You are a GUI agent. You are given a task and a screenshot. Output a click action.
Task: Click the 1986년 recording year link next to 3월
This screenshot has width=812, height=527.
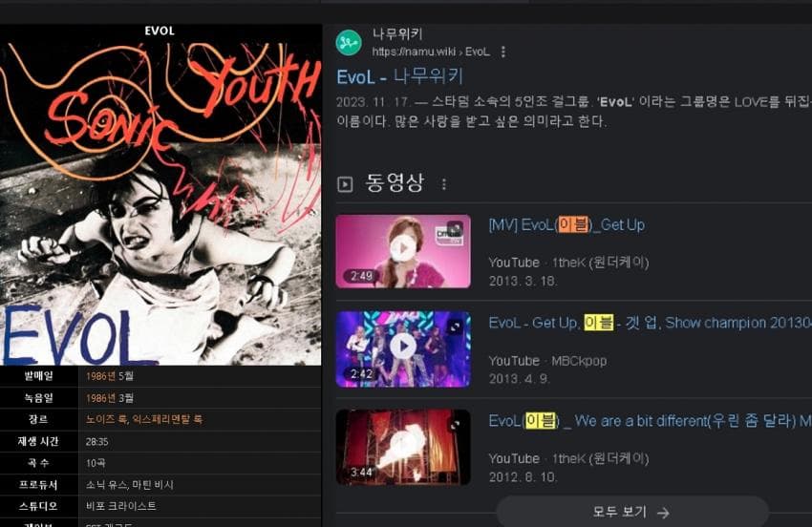tap(100, 398)
